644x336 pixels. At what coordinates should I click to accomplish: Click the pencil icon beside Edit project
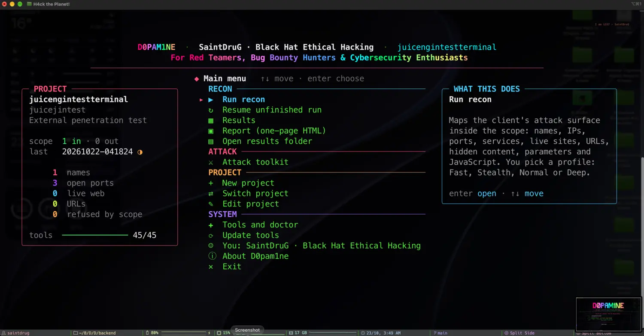pyautogui.click(x=211, y=204)
